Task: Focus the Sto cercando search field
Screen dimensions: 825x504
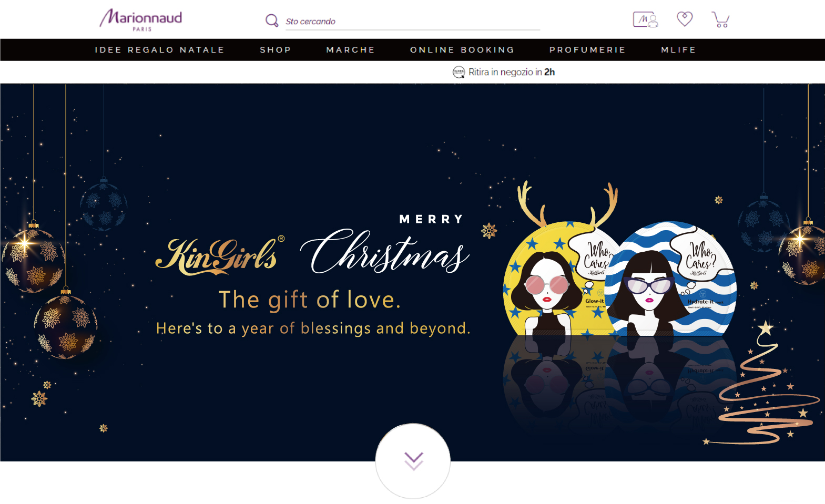Action: click(x=413, y=22)
